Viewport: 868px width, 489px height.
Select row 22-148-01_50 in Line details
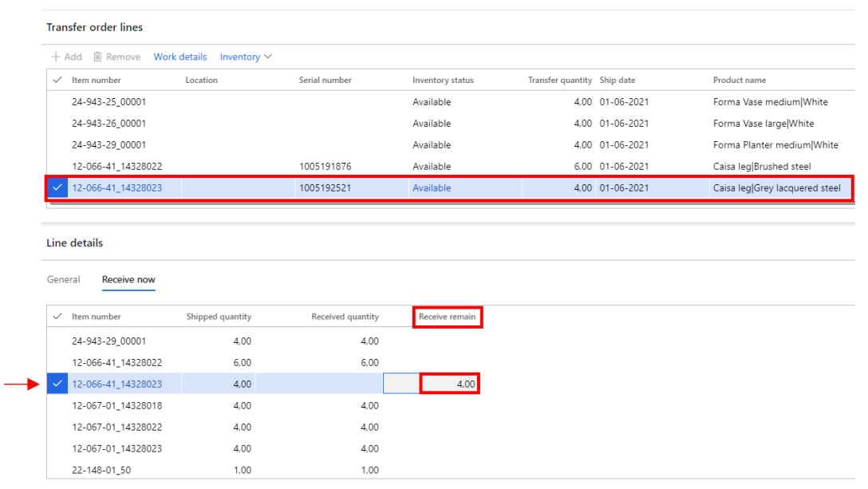(x=101, y=471)
